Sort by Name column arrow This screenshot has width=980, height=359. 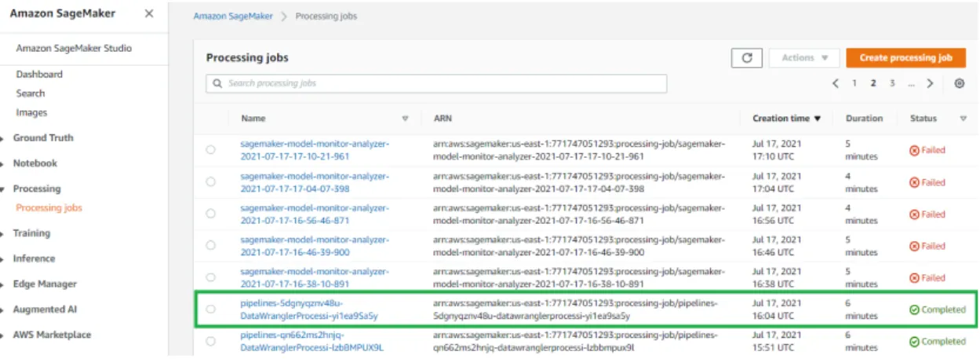(x=406, y=119)
